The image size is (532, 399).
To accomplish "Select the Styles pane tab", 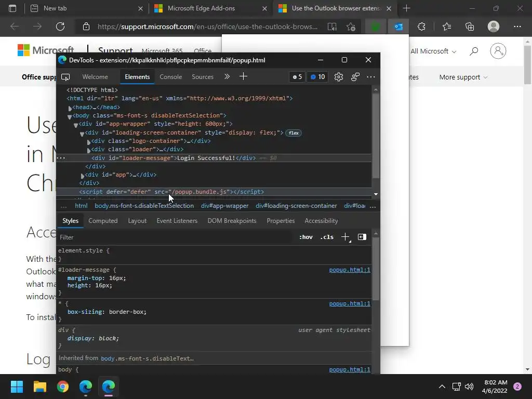I will (x=70, y=221).
